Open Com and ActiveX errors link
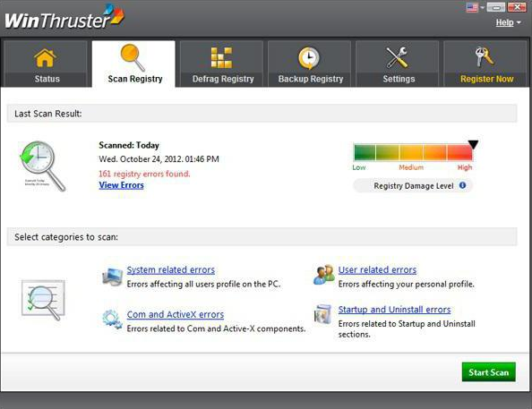The width and height of the screenshot is (532, 409). tap(176, 314)
